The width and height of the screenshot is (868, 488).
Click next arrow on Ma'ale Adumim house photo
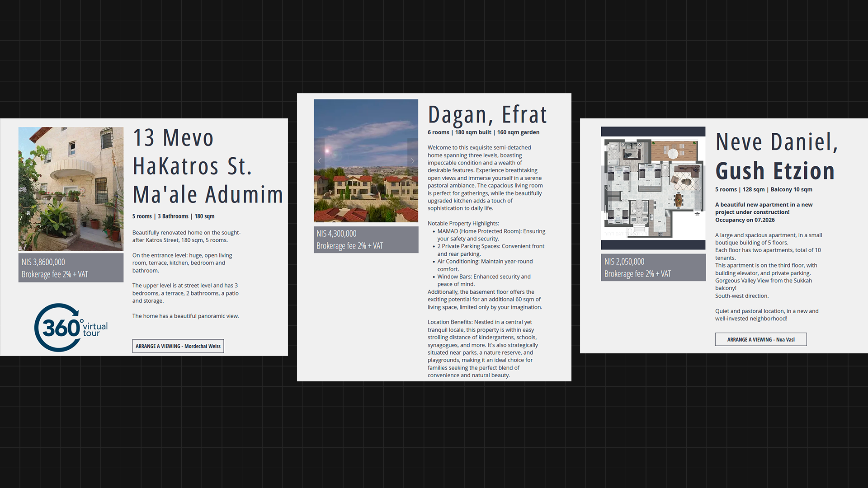pos(118,189)
